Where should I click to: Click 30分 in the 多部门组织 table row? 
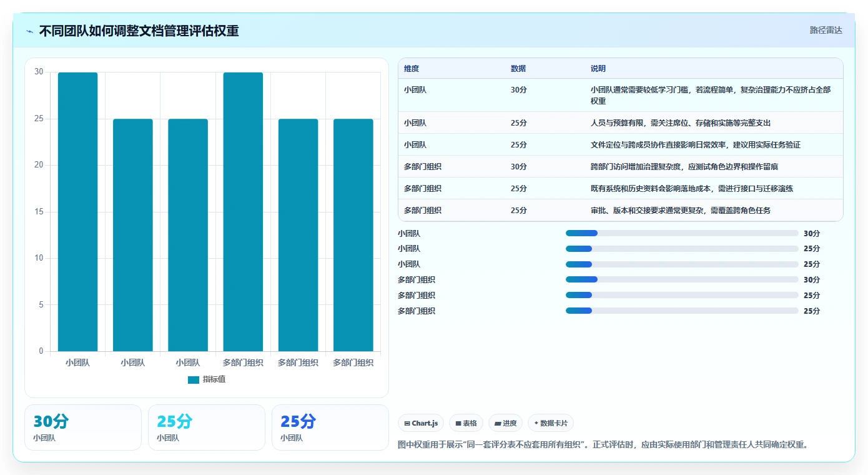(x=519, y=167)
